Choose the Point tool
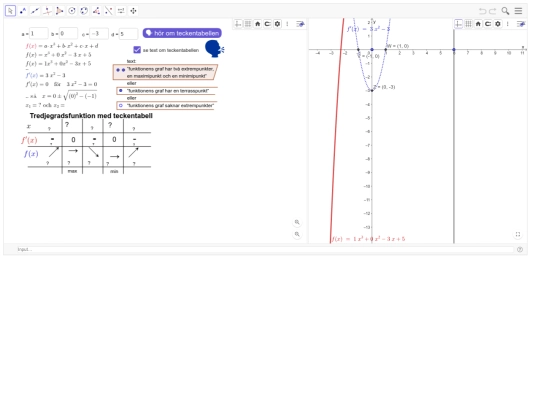This screenshot has height=405, width=540. coord(23,11)
